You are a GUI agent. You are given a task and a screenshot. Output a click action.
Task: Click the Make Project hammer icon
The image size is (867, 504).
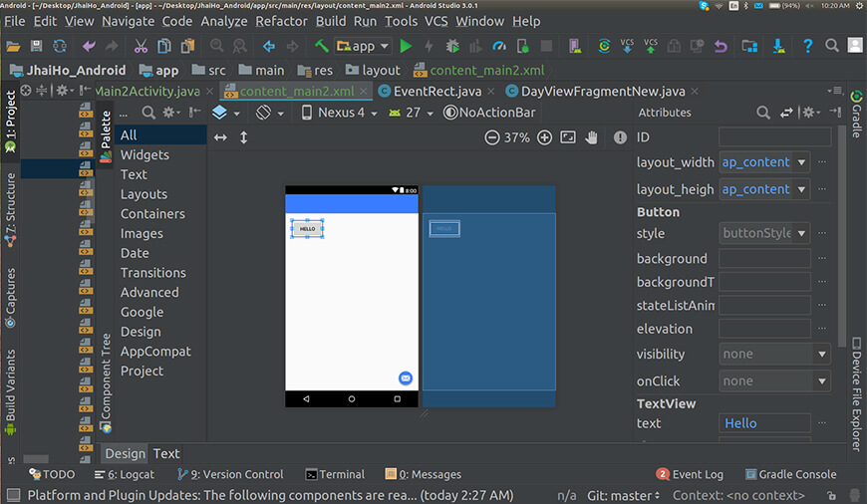[321, 46]
